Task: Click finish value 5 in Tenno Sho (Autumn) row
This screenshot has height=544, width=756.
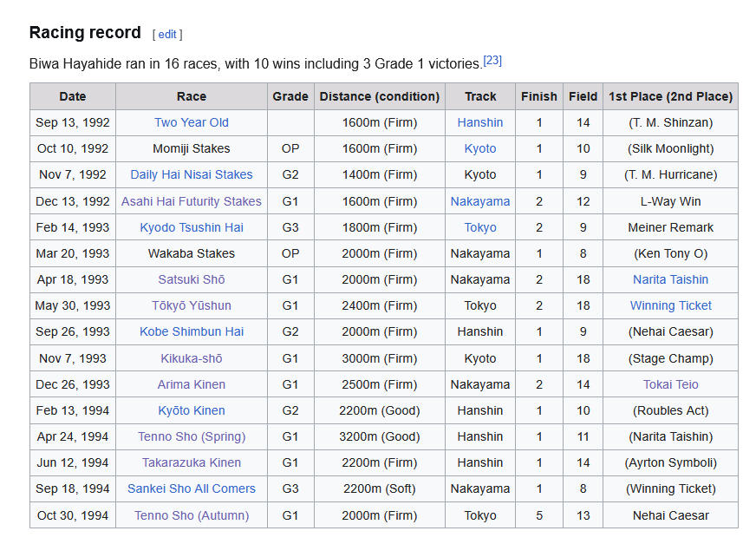Action: (539, 515)
